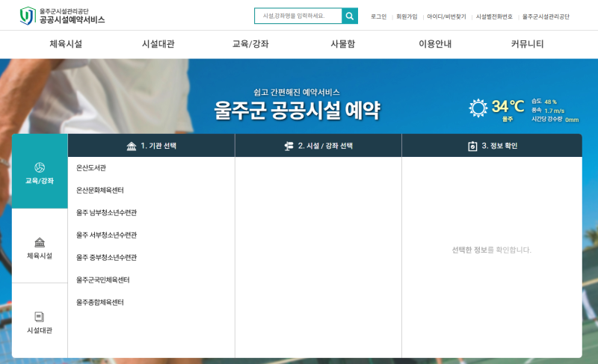Screen dimensions: 598x364
Task: Select 울주 남부청소년수련관 from the list
Action: point(106,213)
